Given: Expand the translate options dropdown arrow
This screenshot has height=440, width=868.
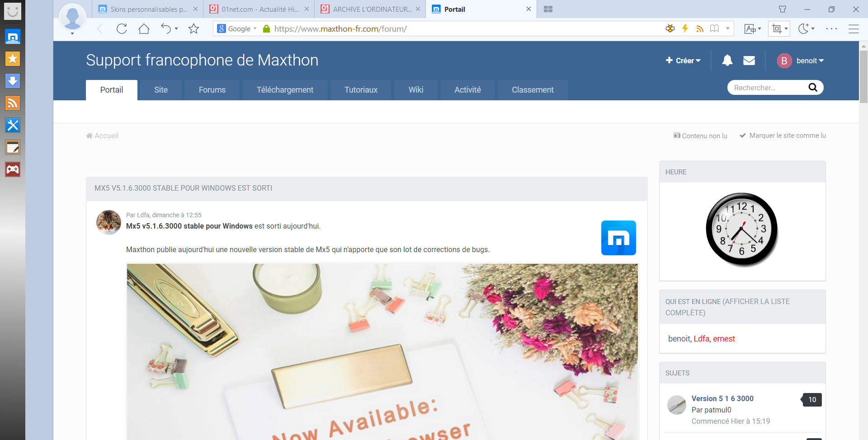Looking at the screenshot, I should pos(759,29).
